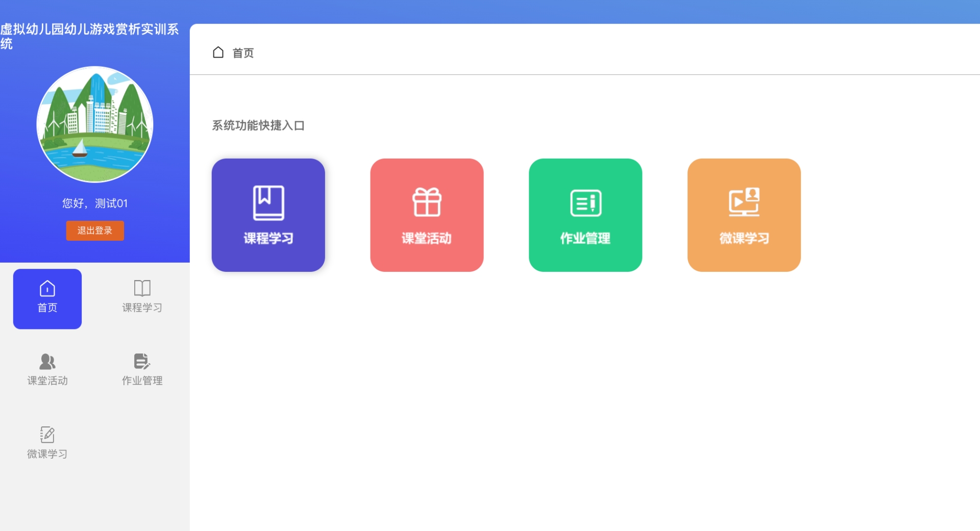Click the circular city avatar picture
This screenshot has height=531, width=980.
click(x=95, y=124)
